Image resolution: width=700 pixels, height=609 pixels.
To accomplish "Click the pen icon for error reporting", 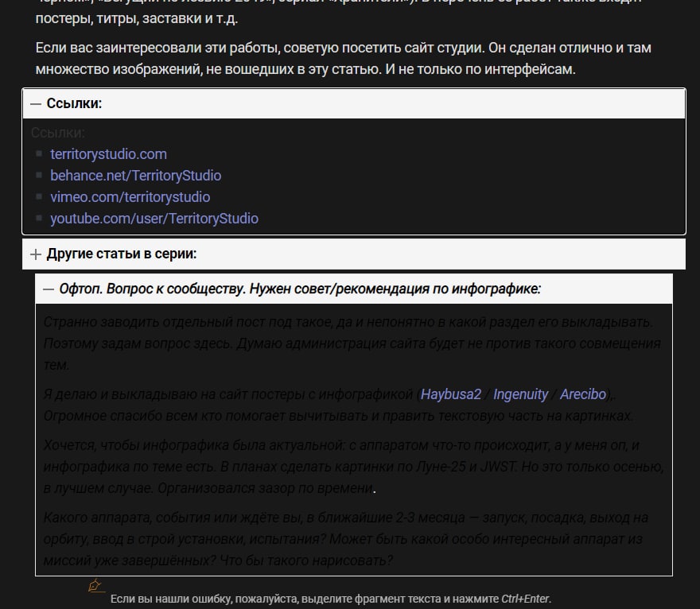I will click(95, 585).
